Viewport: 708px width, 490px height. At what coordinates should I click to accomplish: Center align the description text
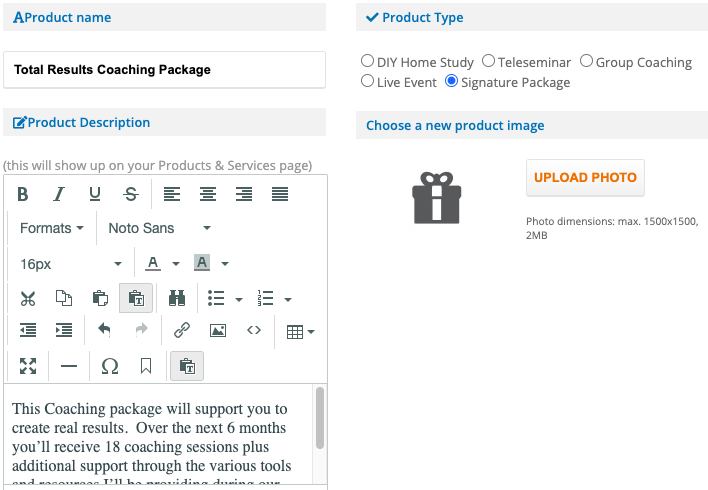208,194
